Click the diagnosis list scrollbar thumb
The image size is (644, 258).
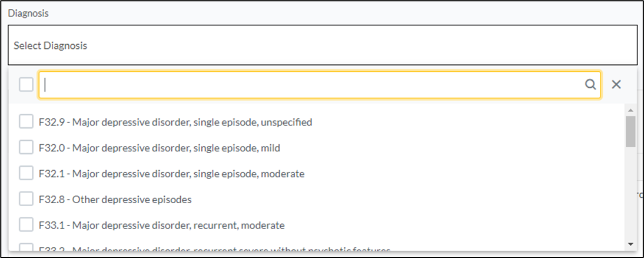coord(630,131)
